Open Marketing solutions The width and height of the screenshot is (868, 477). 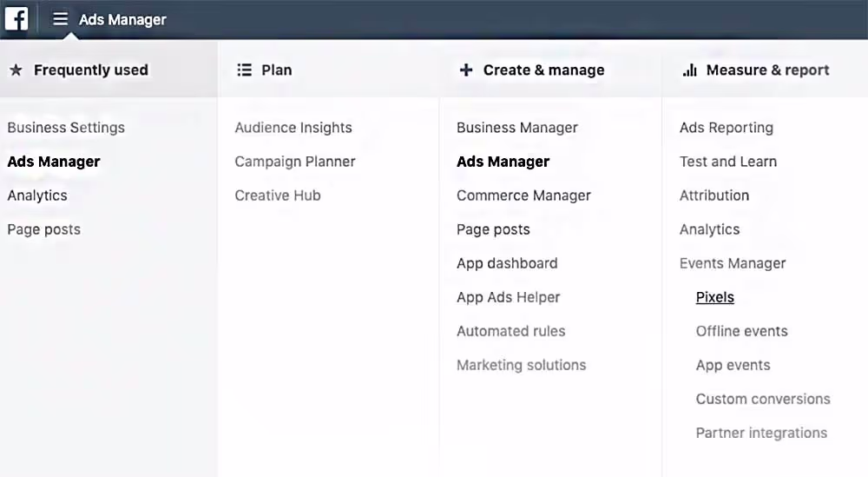(522, 365)
